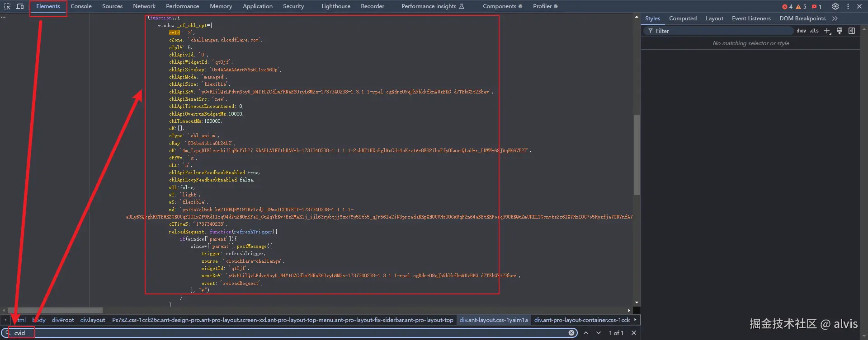Image resolution: width=868 pixels, height=340 pixels.
Task: Select the div.layout__Ps7xZ breadcrumb
Action: click(267, 320)
